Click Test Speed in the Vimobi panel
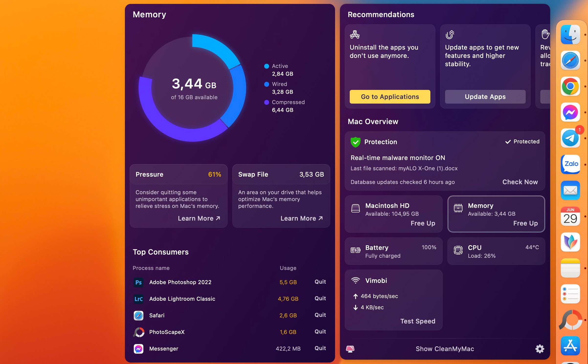This screenshot has width=588, height=364. [418, 321]
